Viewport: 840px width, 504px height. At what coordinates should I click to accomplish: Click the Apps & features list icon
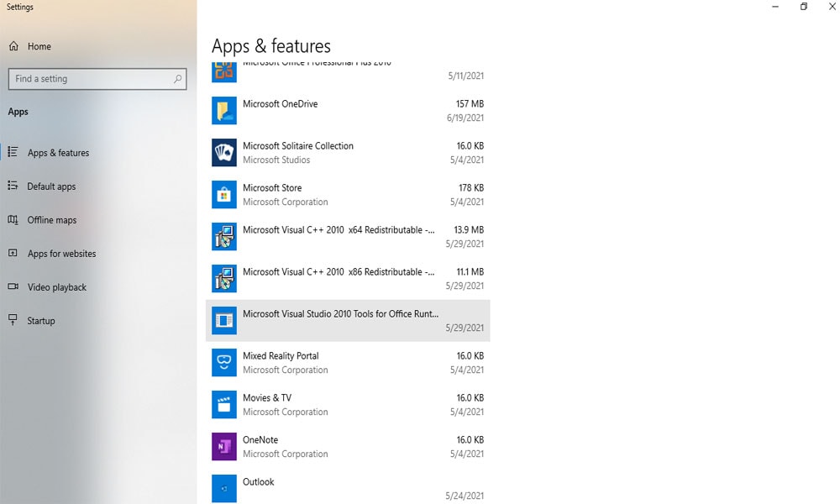point(13,152)
